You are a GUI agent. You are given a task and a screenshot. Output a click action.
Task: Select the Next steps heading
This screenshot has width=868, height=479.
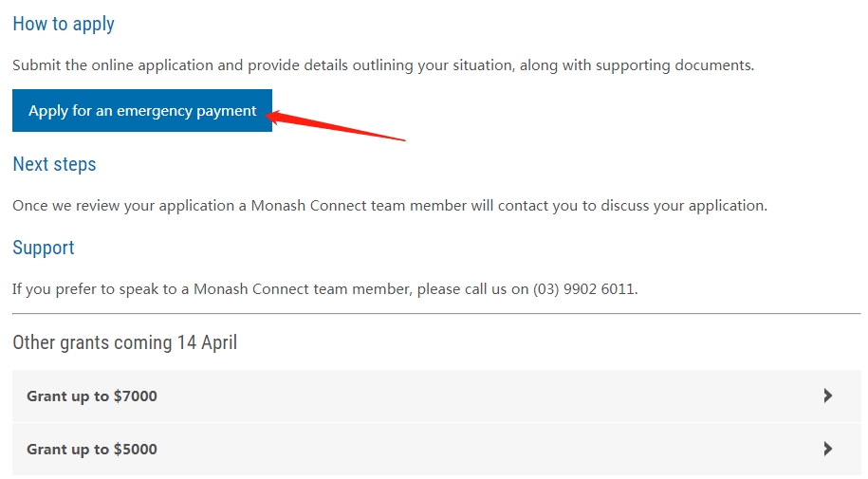coord(54,164)
